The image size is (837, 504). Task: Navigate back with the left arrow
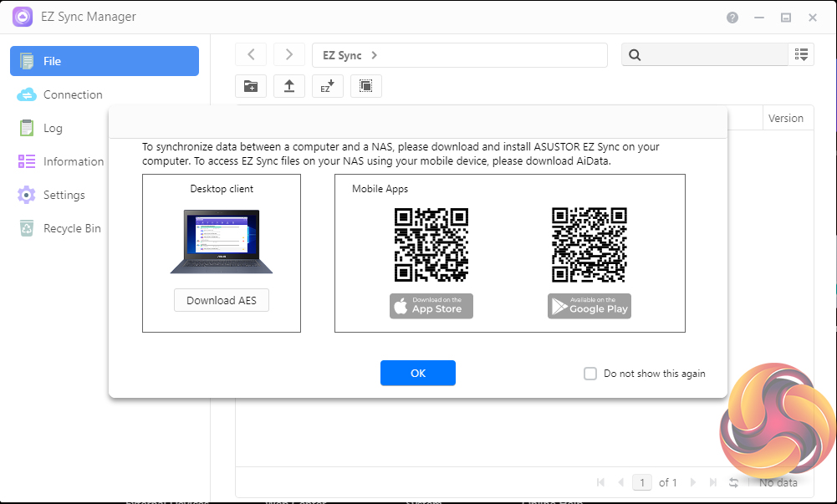click(251, 55)
